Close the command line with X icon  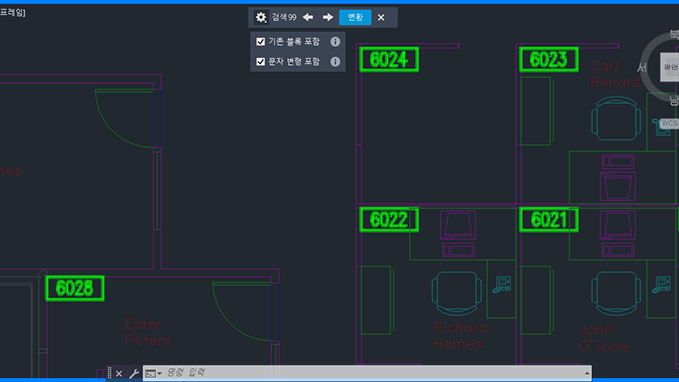point(119,373)
